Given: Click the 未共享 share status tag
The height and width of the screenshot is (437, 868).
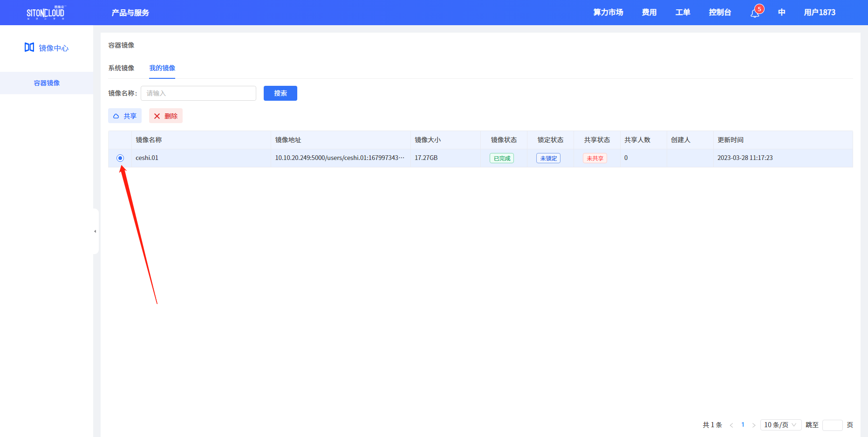Looking at the screenshot, I should [x=595, y=159].
